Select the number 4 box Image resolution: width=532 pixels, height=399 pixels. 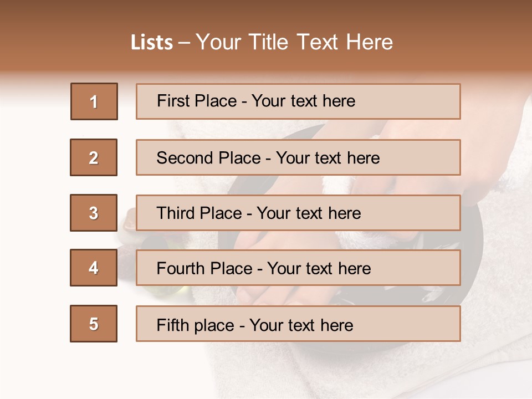coord(94,268)
